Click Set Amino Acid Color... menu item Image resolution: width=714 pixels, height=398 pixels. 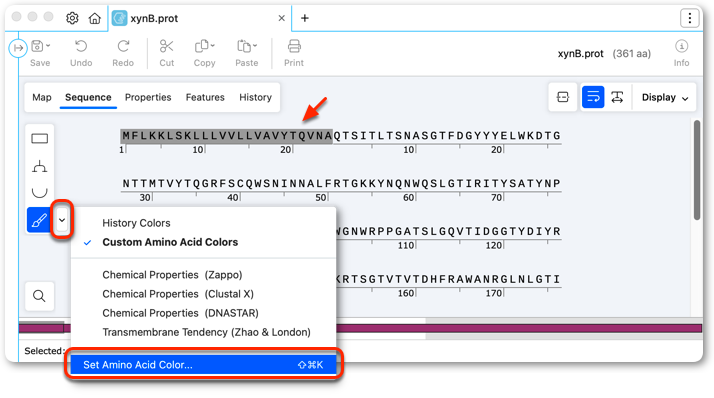(x=204, y=365)
